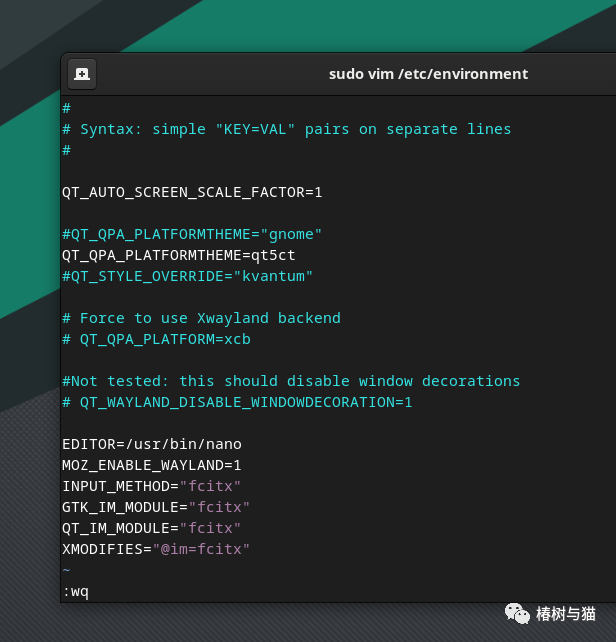Viewport: 616px width, 642px height.
Task: Click the MOZ_ENABLE_WAYLAND=1 line
Action: point(152,466)
